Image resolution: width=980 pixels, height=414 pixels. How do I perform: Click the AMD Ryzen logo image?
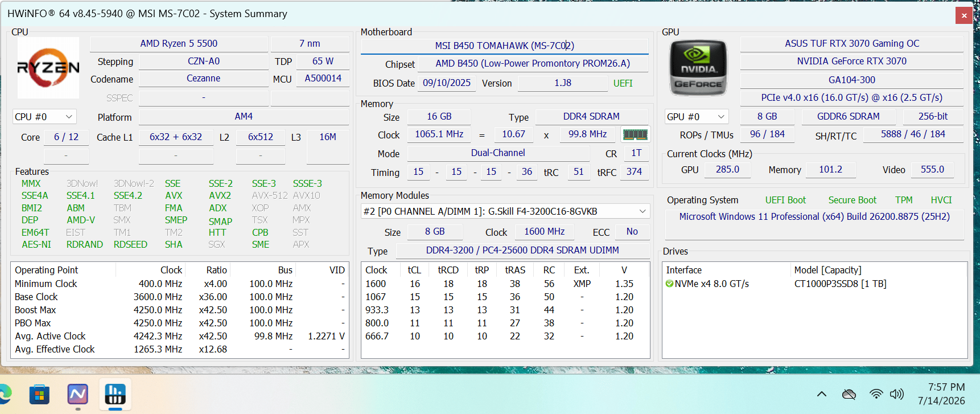[x=48, y=68]
